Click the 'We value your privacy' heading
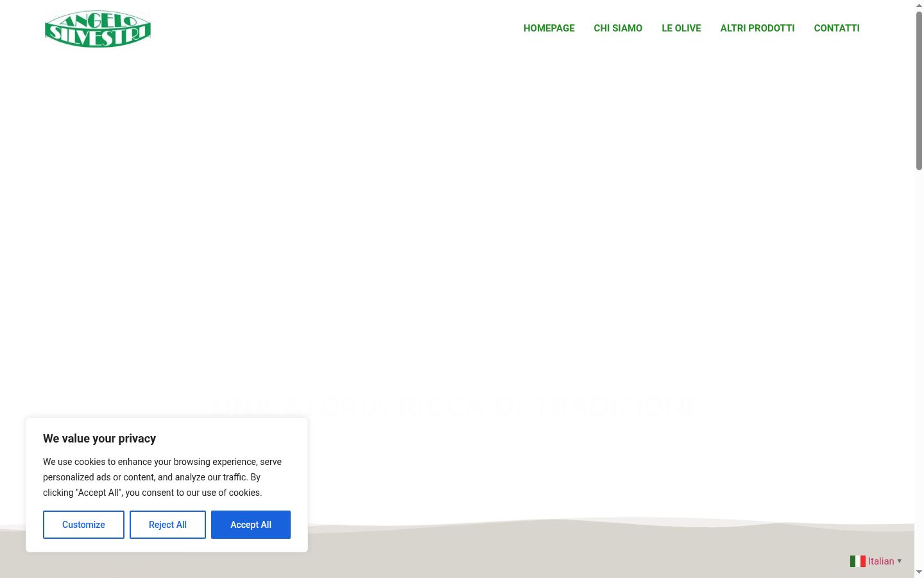Screen dimensions: 924x578 point(99,439)
